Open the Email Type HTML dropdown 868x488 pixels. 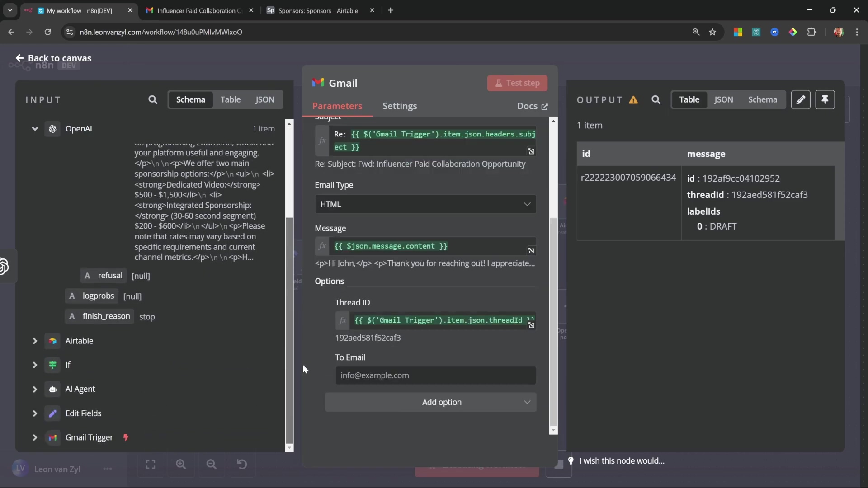click(x=425, y=204)
